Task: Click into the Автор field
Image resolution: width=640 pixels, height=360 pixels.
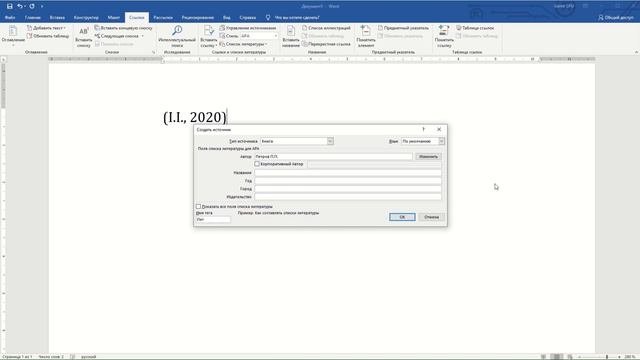Action: [333, 156]
